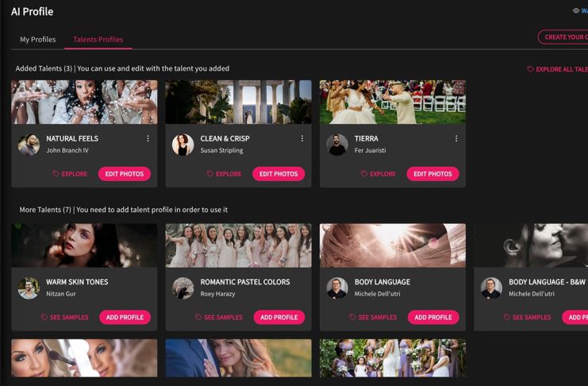Click John Branch IV avatar

coord(29,145)
